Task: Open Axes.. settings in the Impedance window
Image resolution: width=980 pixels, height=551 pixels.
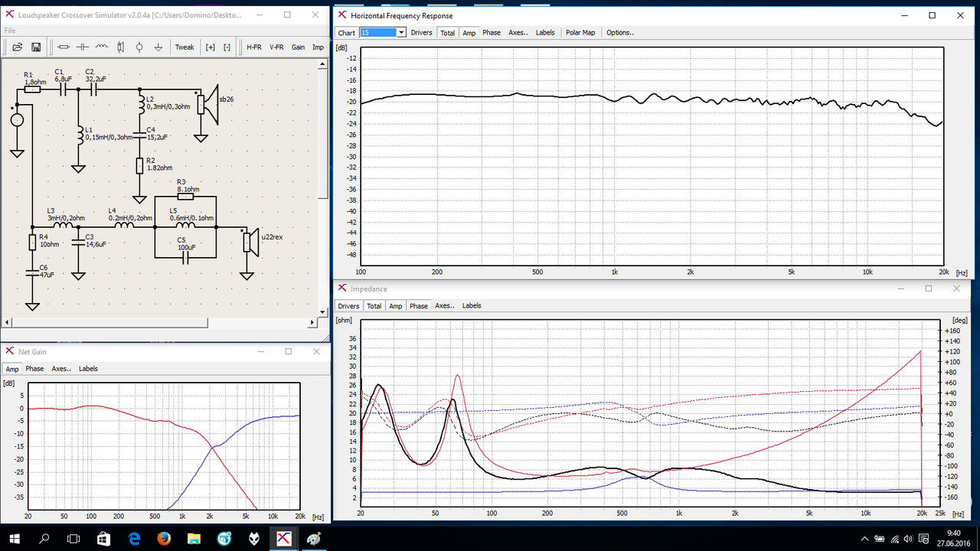Action: [445, 305]
